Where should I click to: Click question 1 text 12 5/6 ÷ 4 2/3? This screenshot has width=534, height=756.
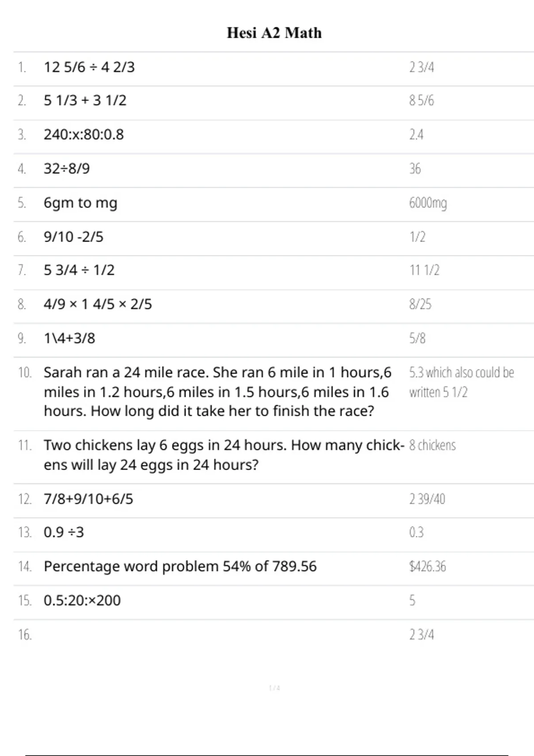89,67
